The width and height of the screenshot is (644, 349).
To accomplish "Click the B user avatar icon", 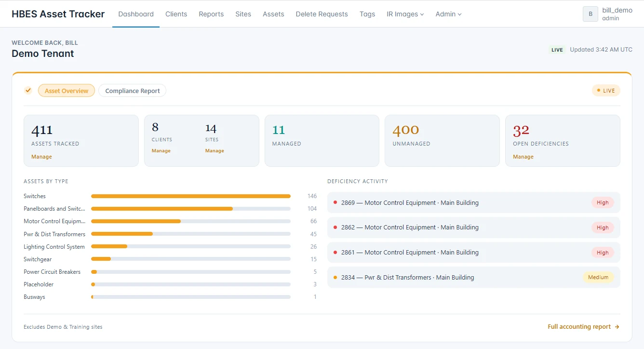I will [x=590, y=14].
